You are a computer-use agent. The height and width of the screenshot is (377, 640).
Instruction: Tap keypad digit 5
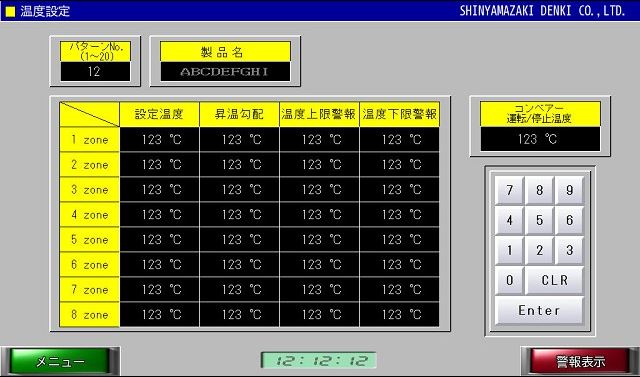point(539,220)
